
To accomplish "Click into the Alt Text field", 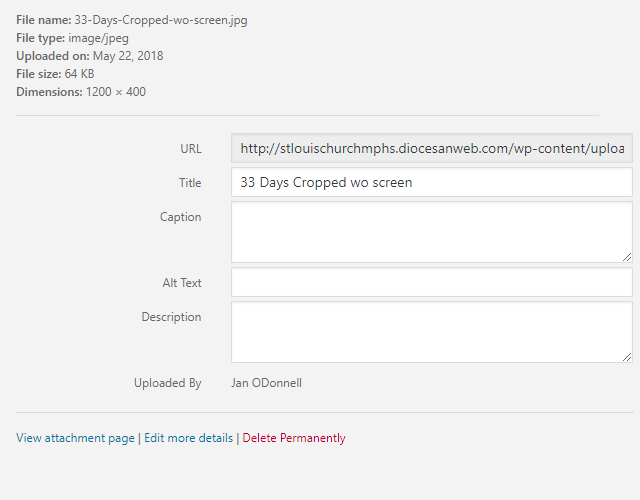I will 431,282.
